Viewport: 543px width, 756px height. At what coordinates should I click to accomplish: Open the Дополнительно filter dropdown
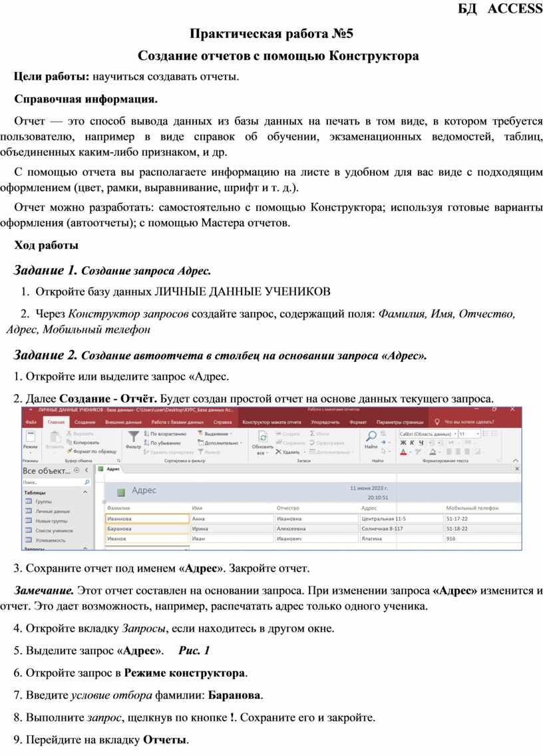(x=219, y=443)
